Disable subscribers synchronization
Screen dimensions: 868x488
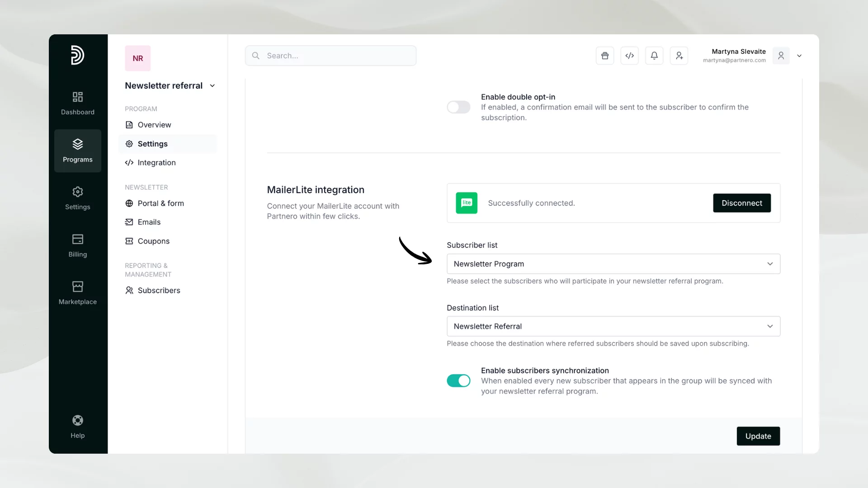click(x=458, y=381)
